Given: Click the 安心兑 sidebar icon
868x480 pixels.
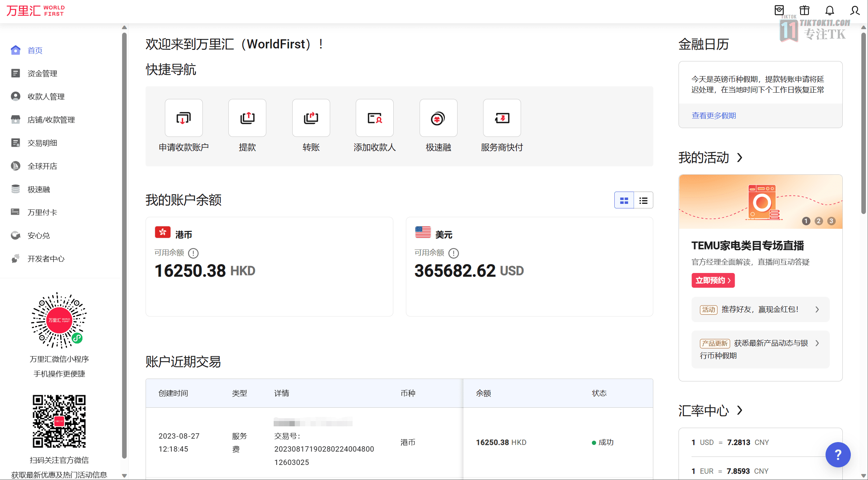Looking at the screenshot, I should point(15,235).
